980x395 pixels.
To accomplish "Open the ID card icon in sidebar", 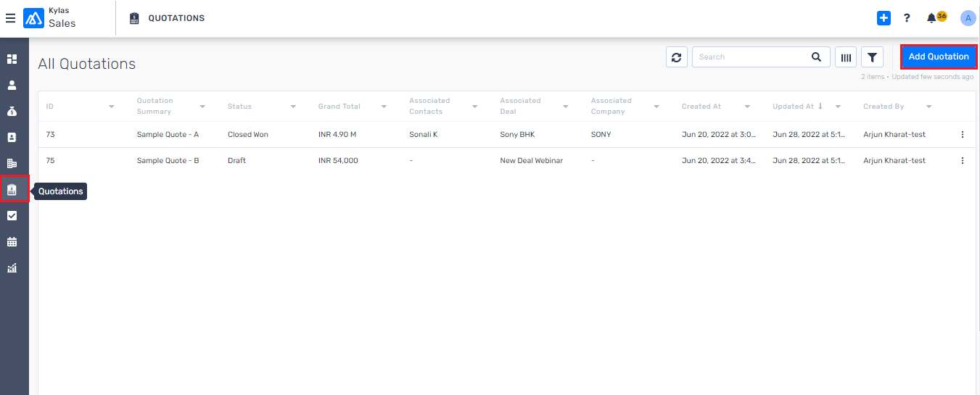I will coord(12,137).
